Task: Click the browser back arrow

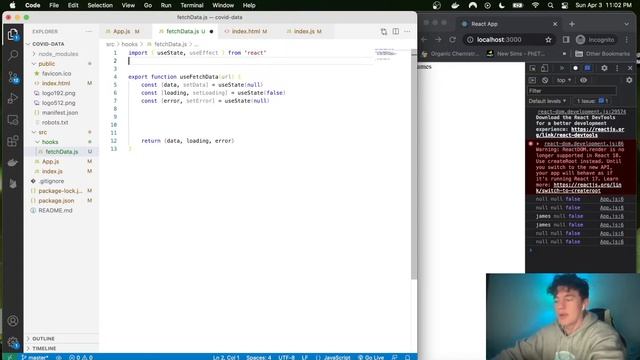Action: point(424,40)
